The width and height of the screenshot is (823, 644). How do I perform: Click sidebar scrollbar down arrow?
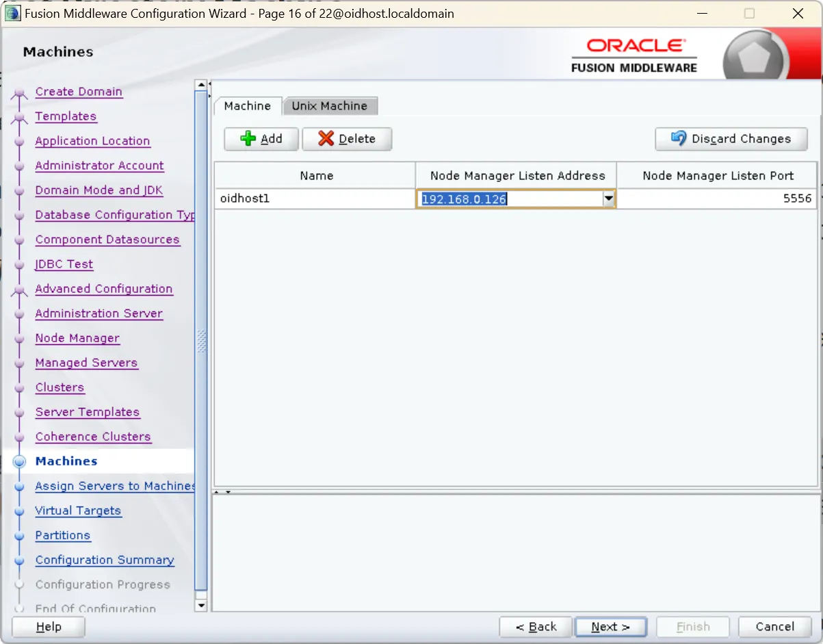coord(201,605)
